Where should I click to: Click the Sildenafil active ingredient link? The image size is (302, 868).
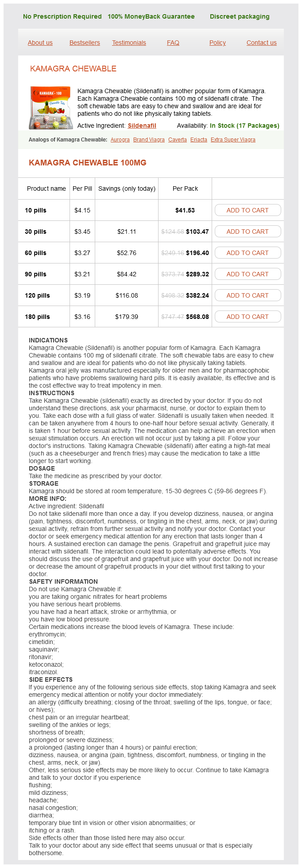click(x=142, y=126)
